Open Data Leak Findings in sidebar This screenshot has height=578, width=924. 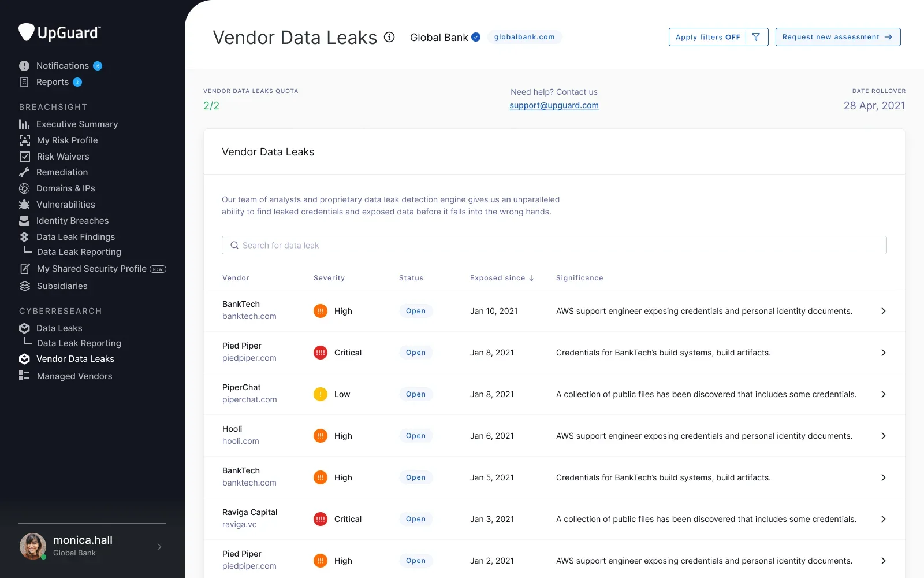[x=75, y=237]
